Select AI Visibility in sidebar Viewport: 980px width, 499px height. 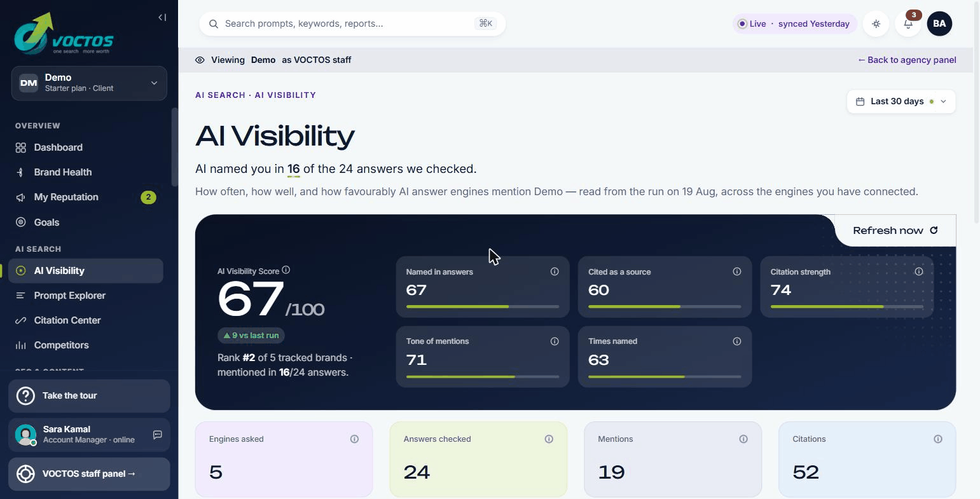pos(86,271)
